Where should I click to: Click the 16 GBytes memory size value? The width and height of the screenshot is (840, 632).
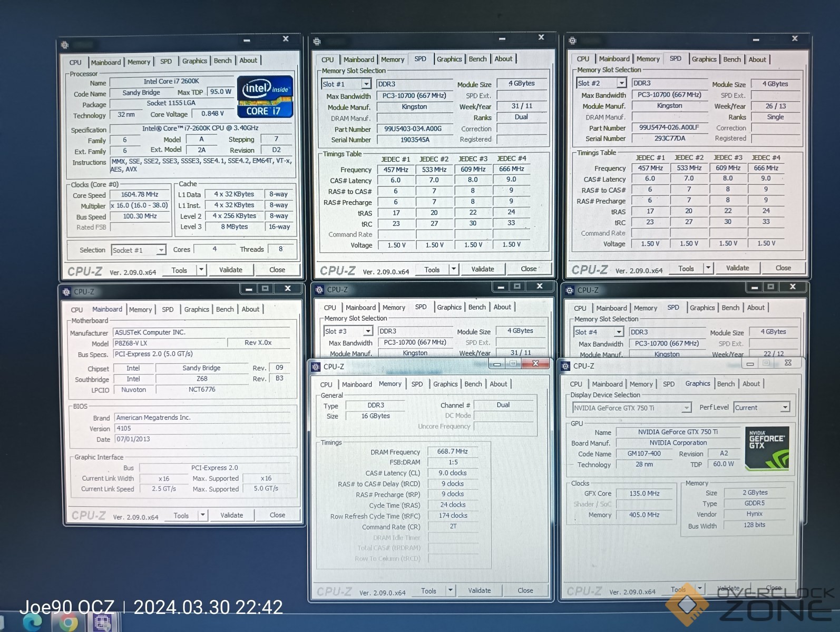pyautogui.click(x=375, y=416)
